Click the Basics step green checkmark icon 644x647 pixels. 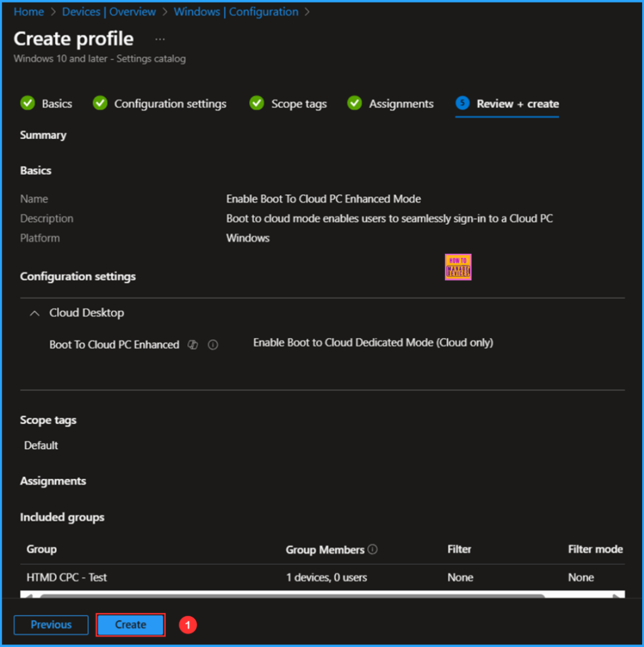coord(27,104)
